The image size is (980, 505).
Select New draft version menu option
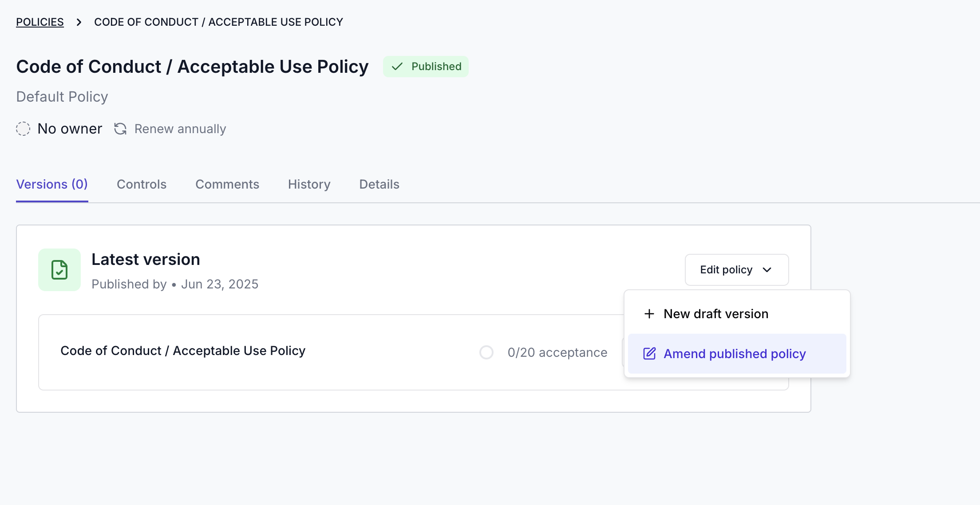click(737, 314)
